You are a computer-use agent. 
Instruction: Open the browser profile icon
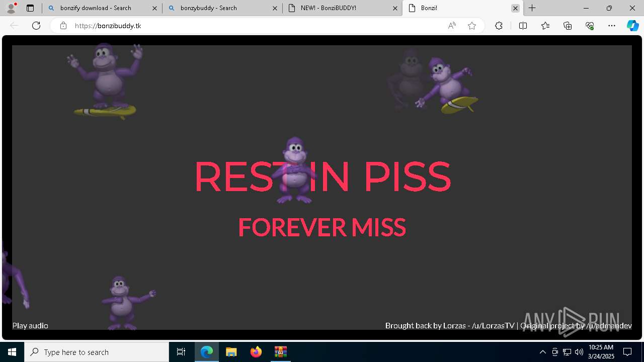[x=11, y=8]
